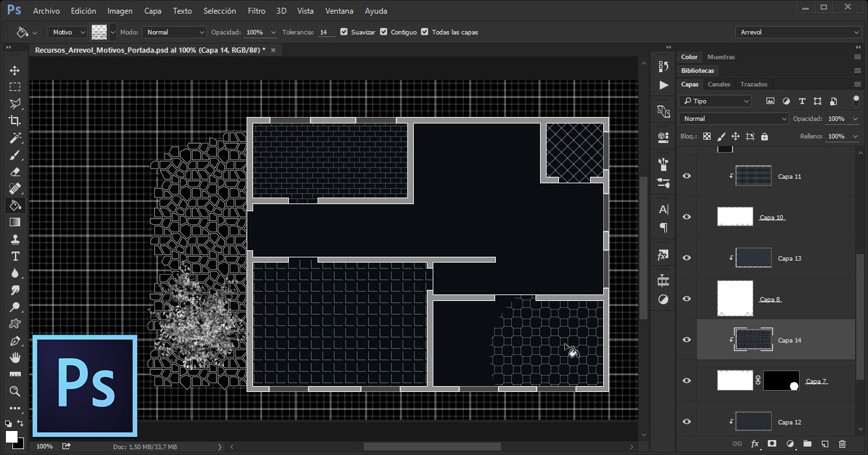Screen dimensions: 868x455
Task: Open the Filtro menu
Action: 256,11
